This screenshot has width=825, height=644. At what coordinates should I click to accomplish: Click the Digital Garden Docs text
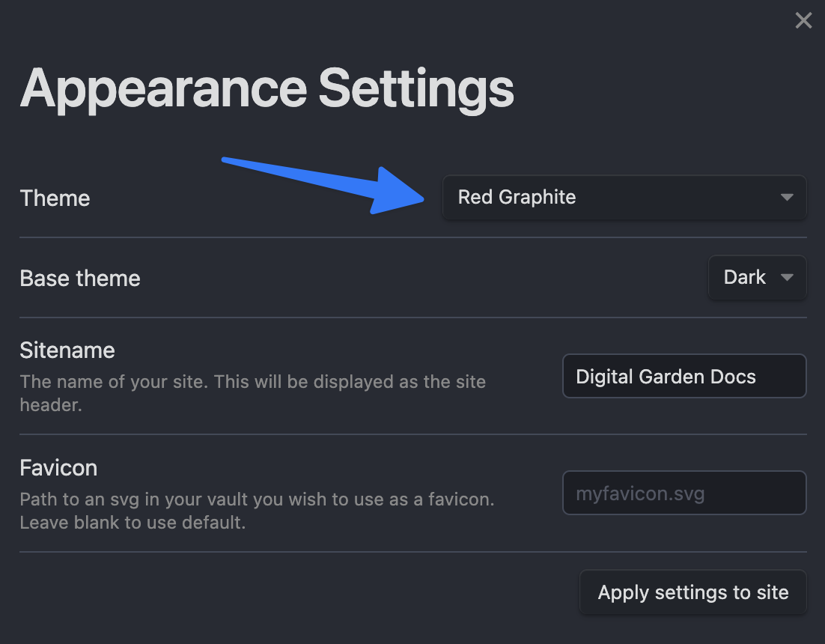point(666,377)
